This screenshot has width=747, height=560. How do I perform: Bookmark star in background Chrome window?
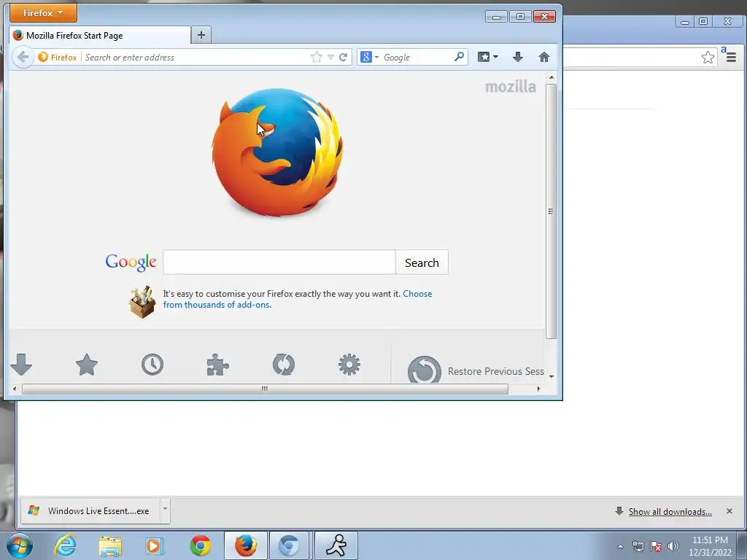click(708, 58)
